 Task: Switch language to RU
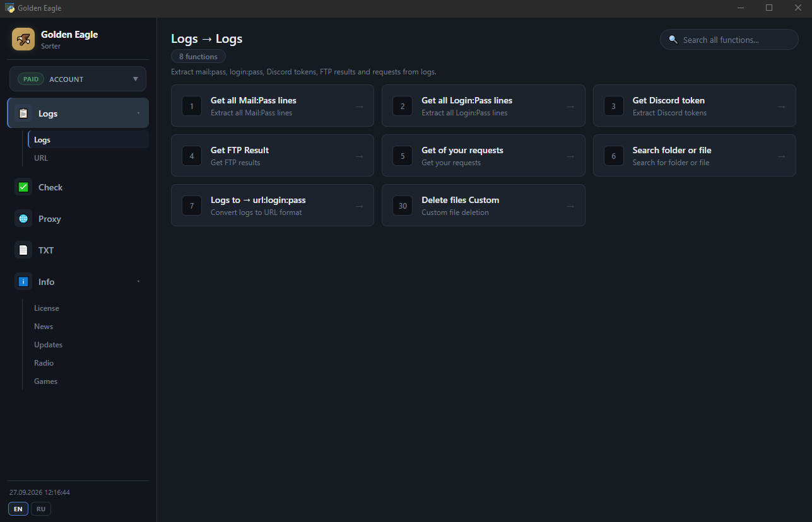(x=41, y=509)
